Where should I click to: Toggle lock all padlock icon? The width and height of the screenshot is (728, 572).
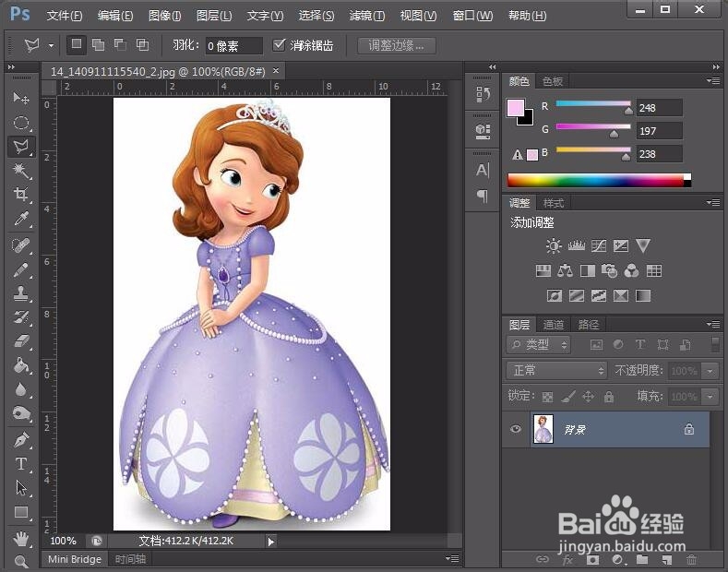(609, 397)
